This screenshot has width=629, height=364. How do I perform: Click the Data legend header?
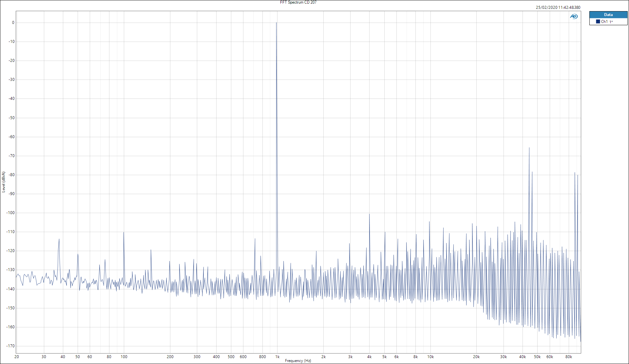[608, 15]
